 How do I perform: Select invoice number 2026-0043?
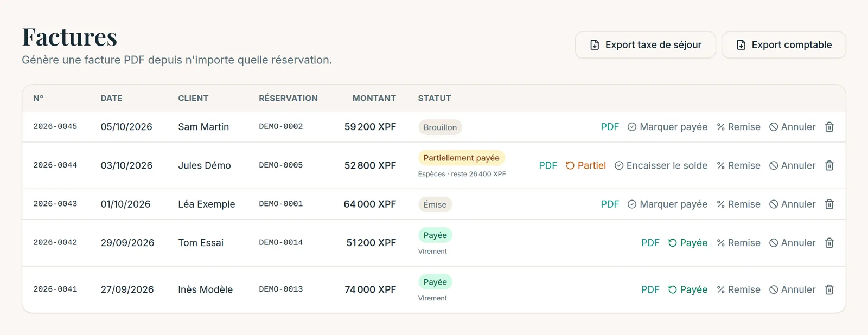[55, 204]
